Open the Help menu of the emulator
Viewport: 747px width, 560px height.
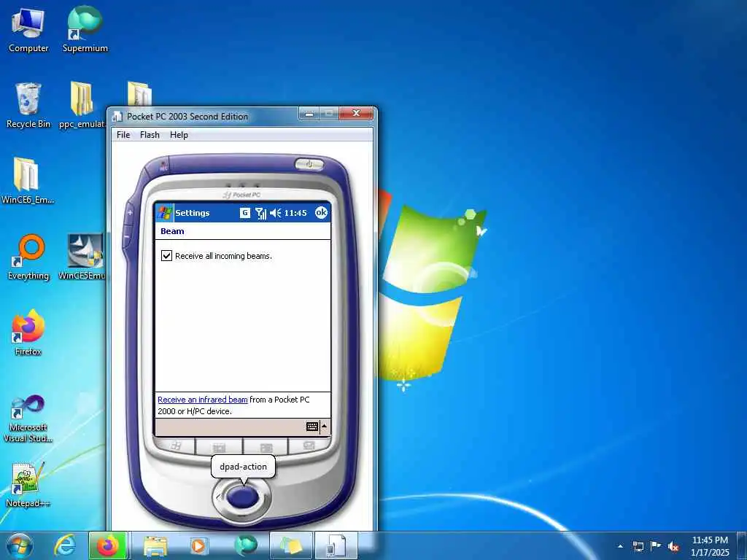pyautogui.click(x=179, y=135)
